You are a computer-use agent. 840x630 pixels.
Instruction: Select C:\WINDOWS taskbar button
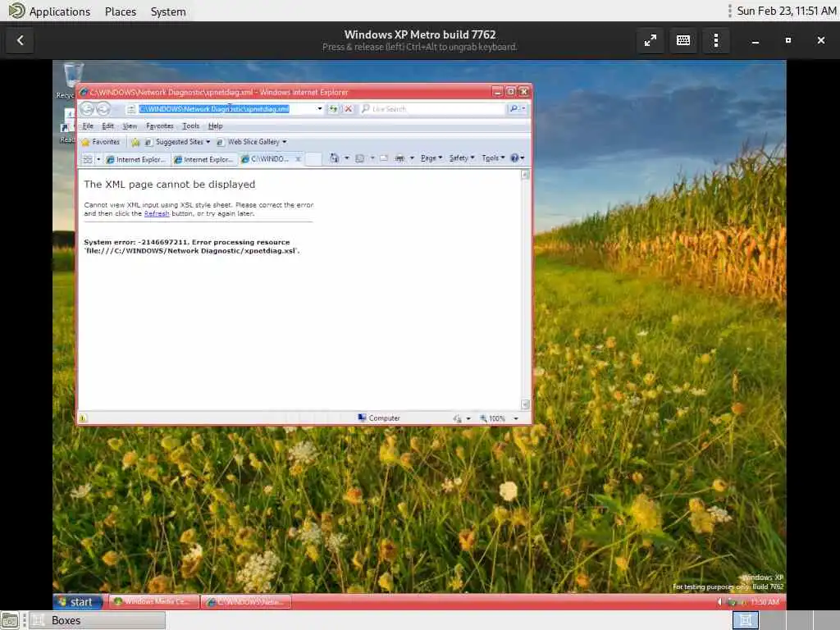tap(246, 602)
